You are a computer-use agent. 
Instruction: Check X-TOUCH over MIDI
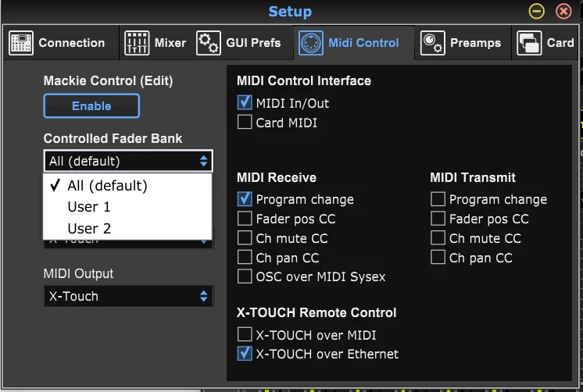click(245, 334)
